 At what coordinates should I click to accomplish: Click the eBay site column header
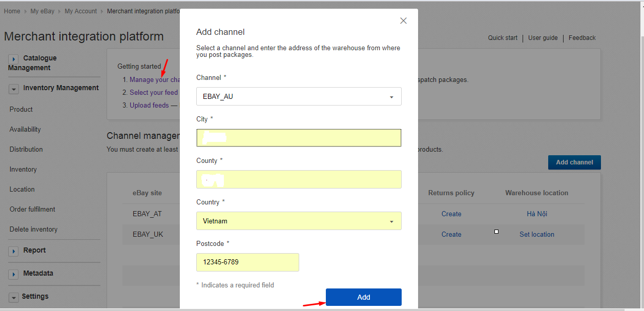tap(147, 193)
